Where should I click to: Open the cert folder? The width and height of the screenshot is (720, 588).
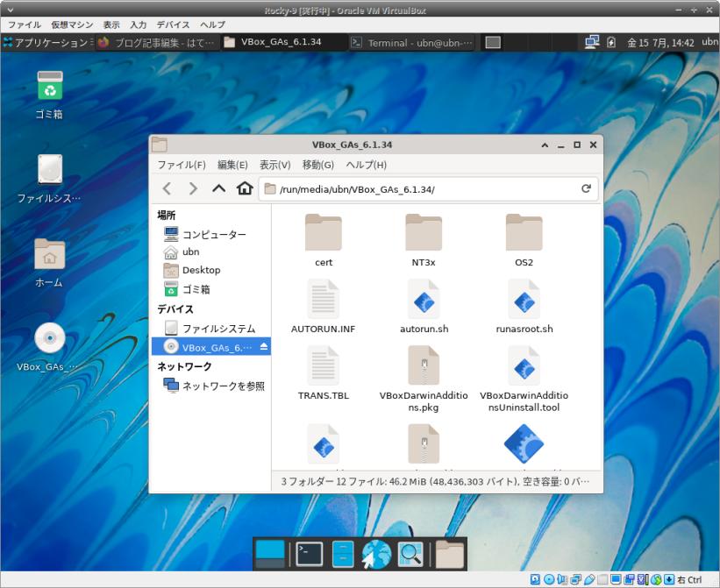click(324, 240)
